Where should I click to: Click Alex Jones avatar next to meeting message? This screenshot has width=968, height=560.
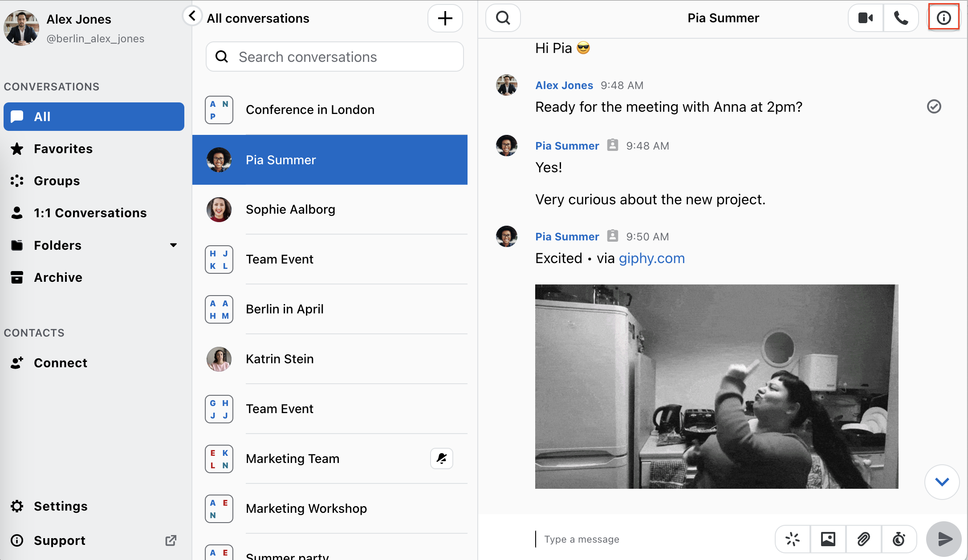point(507,85)
